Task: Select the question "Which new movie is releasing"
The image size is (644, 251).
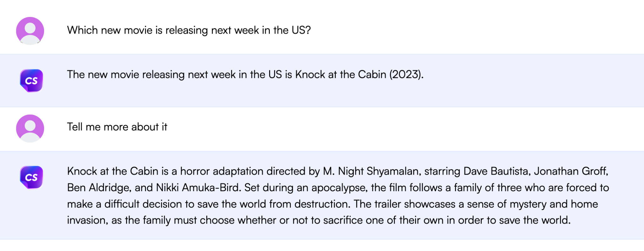Action: pos(189,30)
